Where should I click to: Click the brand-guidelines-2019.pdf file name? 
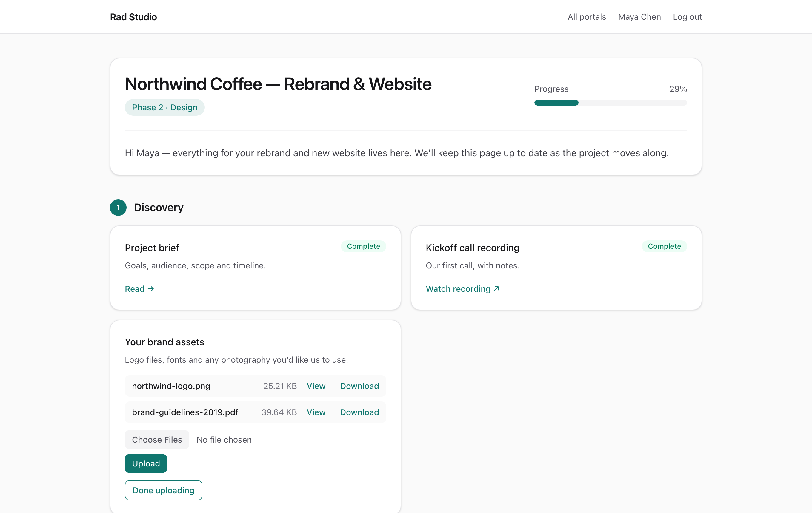(x=185, y=412)
